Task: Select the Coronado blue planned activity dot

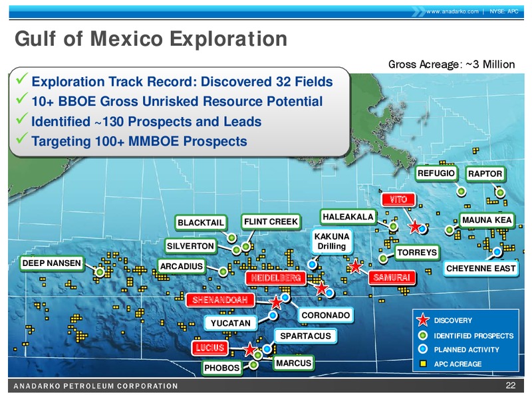Action: tap(285, 297)
